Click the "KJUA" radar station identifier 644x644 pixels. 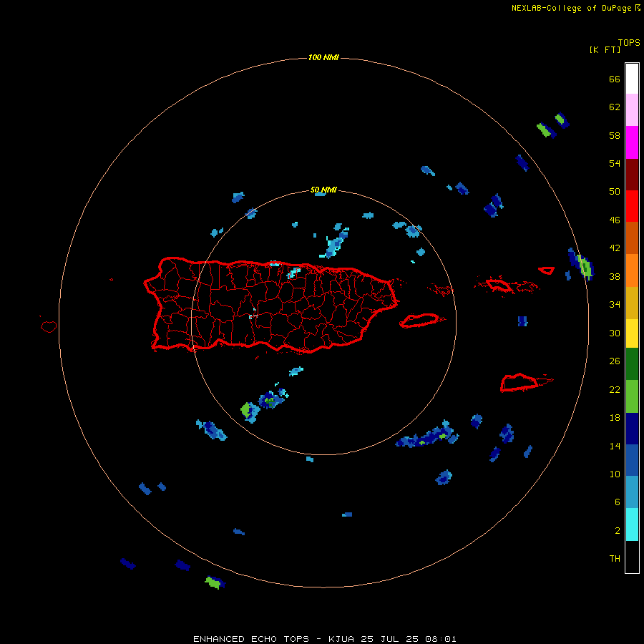click(x=342, y=639)
